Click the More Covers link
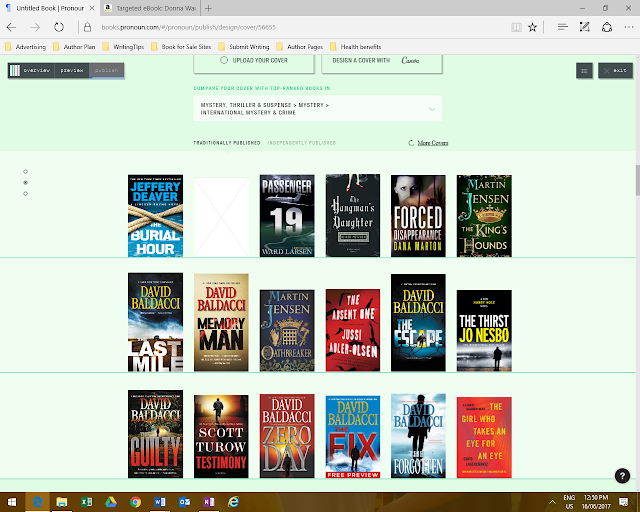 pos(433,143)
